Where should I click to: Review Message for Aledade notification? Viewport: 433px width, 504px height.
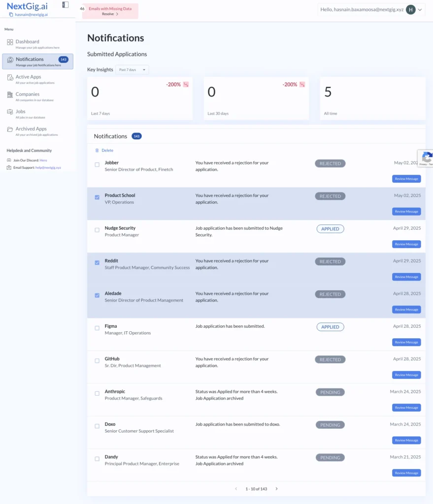click(x=406, y=310)
